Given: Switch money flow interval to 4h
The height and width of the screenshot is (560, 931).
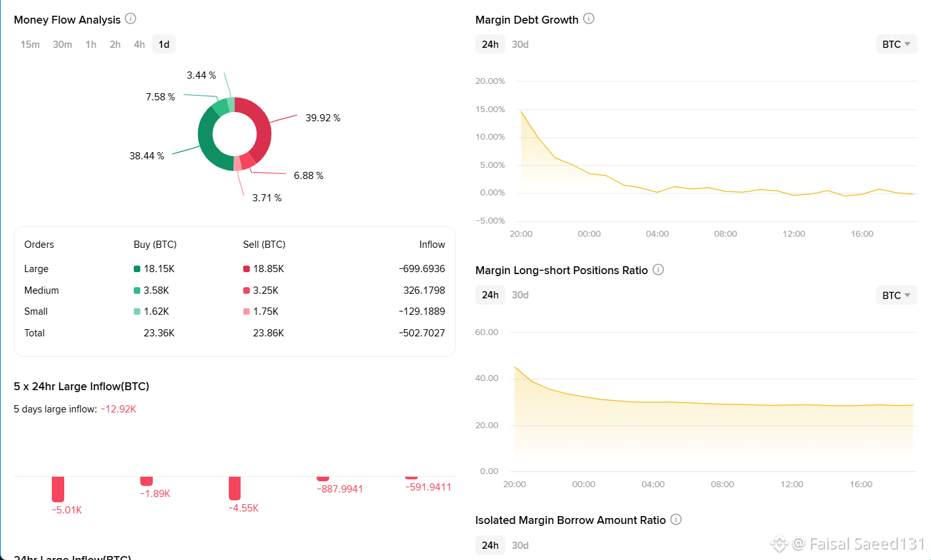Looking at the screenshot, I should [139, 45].
